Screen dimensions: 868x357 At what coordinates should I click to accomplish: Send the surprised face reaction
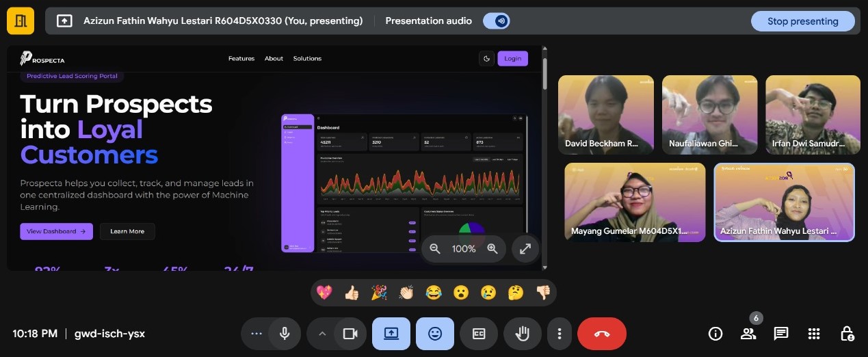[x=461, y=293]
